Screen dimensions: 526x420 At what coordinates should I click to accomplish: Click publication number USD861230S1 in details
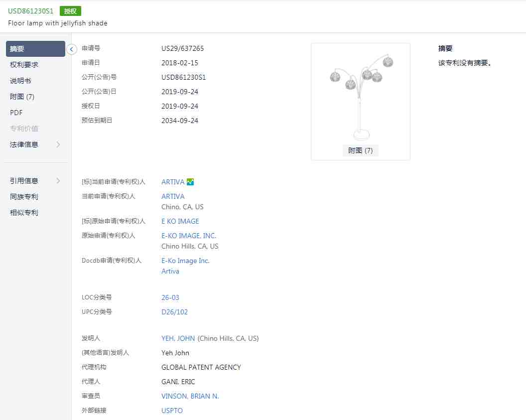point(183,77)
